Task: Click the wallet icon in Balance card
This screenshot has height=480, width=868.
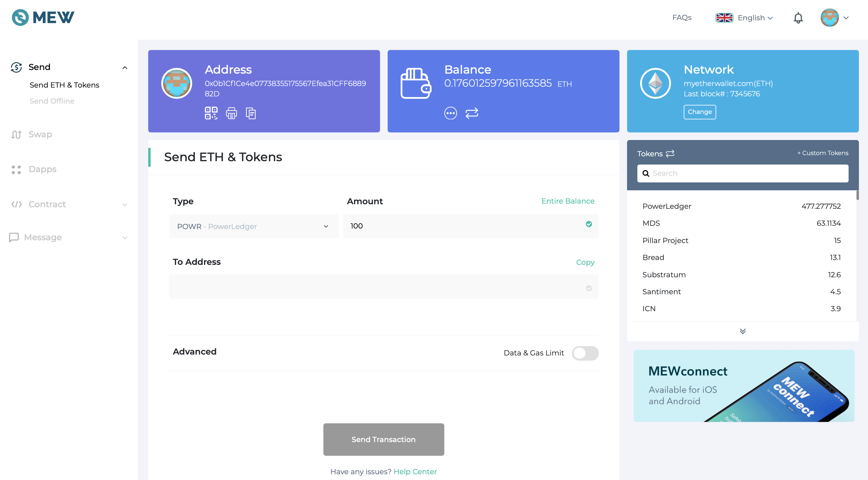Action: click(416, 83)
